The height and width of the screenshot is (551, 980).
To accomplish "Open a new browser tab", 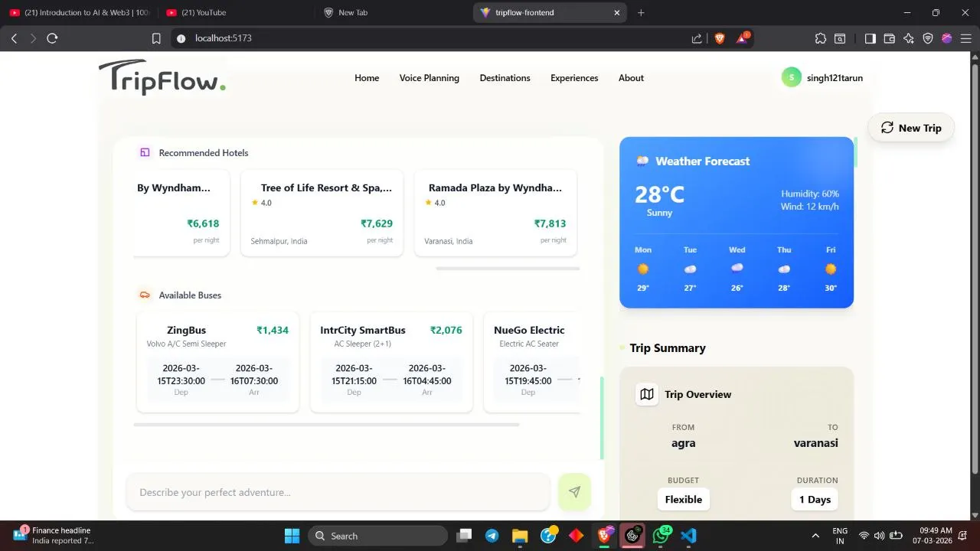I will pos(641,12).
